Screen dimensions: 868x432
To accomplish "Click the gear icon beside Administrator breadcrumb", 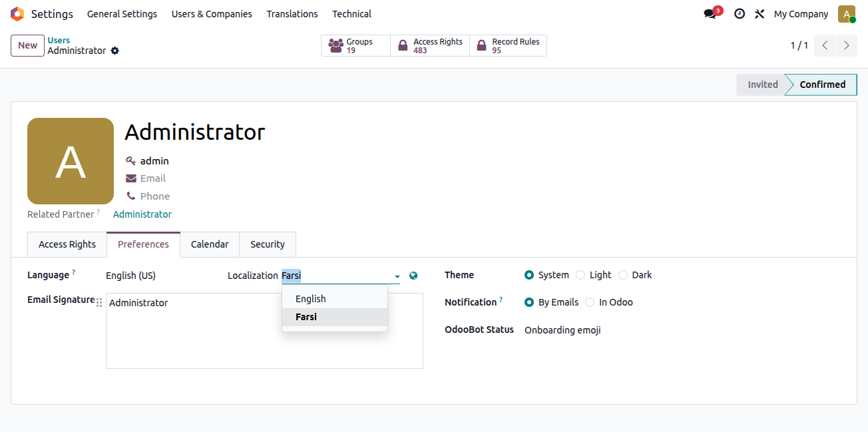I will pos(114,51).
